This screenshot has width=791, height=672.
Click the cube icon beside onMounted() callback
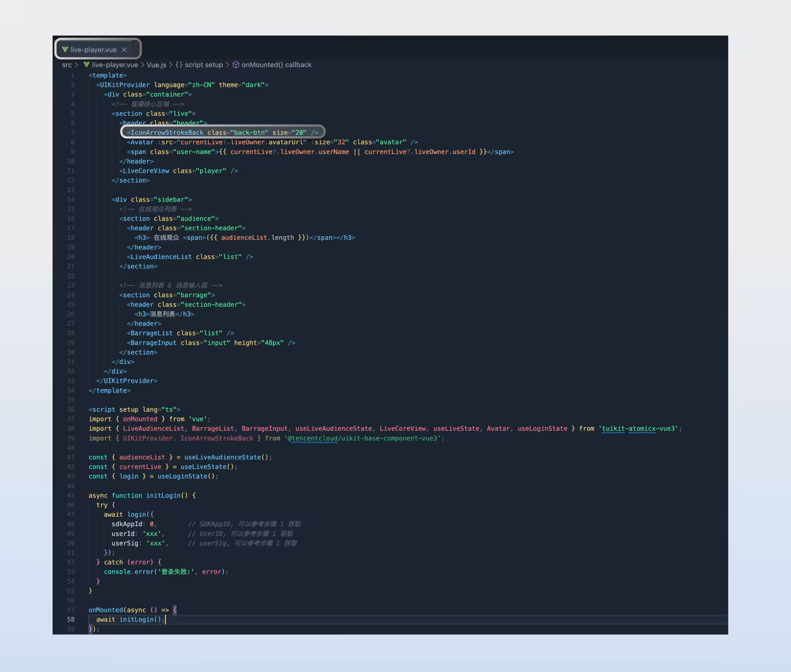[236, 65]
